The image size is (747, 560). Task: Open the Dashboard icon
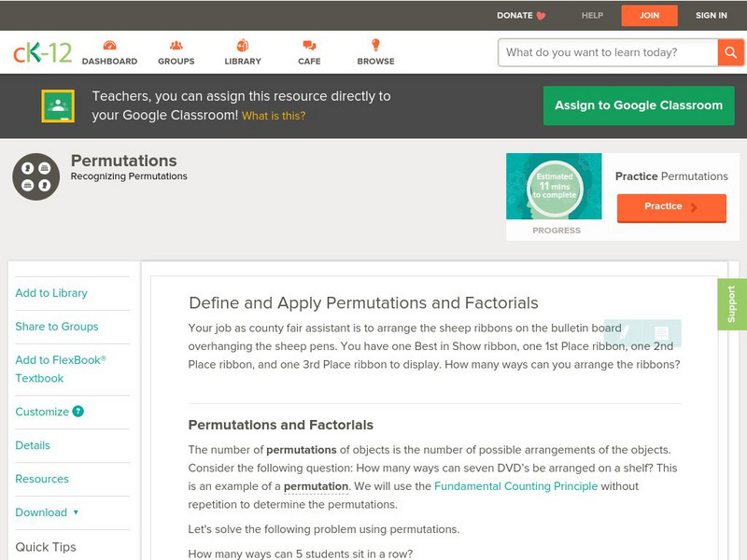pyautogui.click(x=109, y=46)
